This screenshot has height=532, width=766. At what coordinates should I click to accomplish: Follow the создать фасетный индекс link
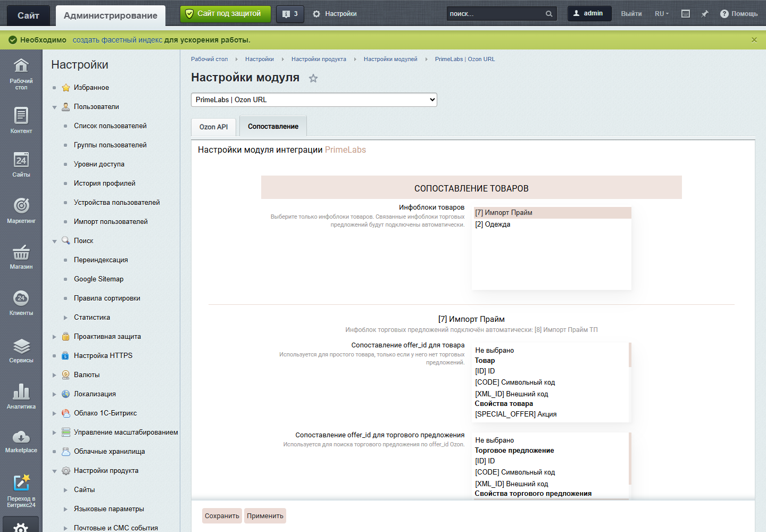point(118,40)
